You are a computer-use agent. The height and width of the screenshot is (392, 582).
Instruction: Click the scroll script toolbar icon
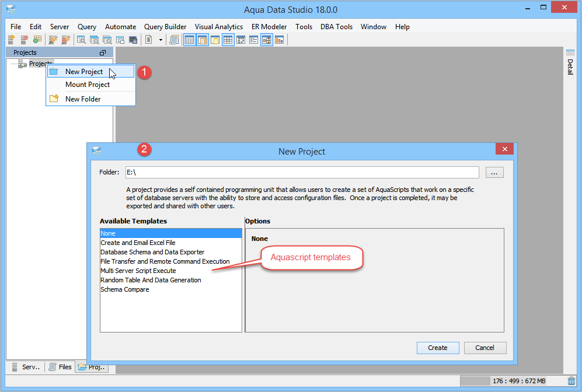coord(174,40)
